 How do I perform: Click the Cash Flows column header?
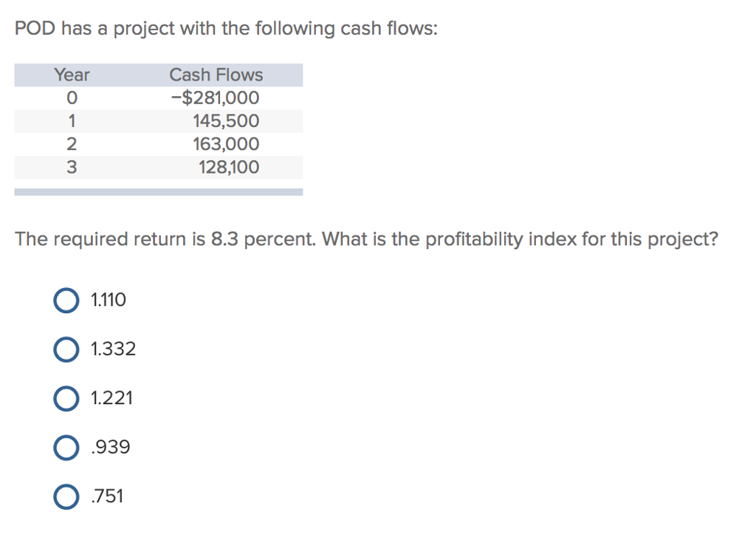click(216, 75)
